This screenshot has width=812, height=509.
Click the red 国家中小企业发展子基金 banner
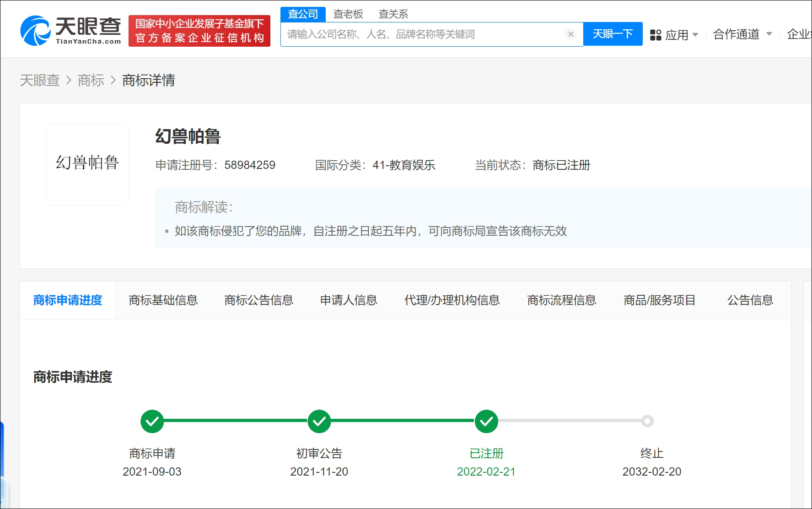pos(199,31)
